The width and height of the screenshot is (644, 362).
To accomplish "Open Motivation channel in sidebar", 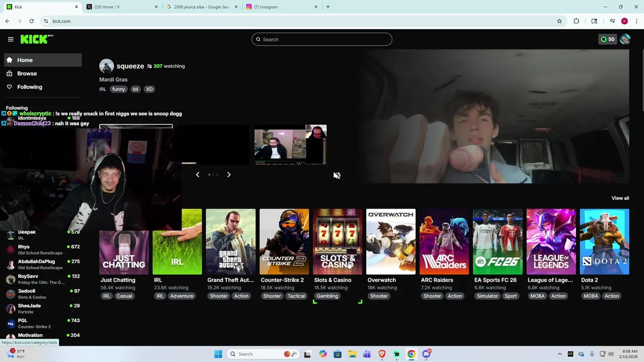I will tap(43, 336).
